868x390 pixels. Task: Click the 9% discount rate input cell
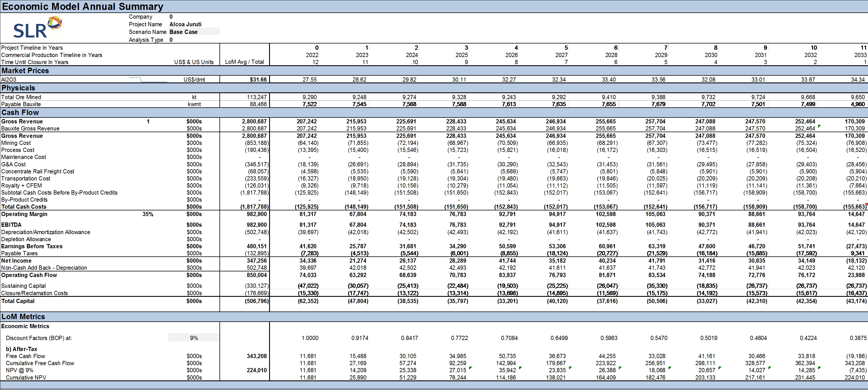pyautogui.click(x=194, y=338)
